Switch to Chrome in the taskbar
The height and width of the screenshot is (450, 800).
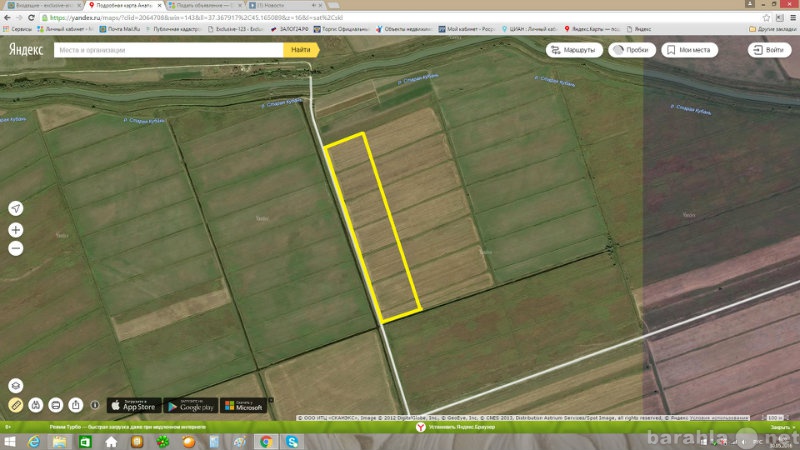coord(266,441)
